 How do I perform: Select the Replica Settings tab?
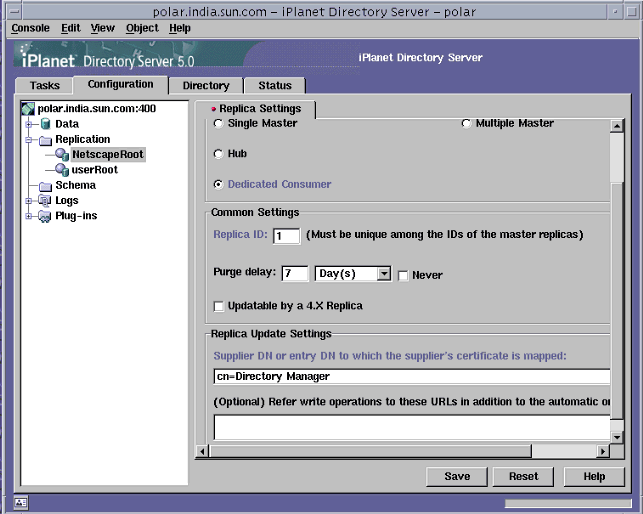[255, 109]
